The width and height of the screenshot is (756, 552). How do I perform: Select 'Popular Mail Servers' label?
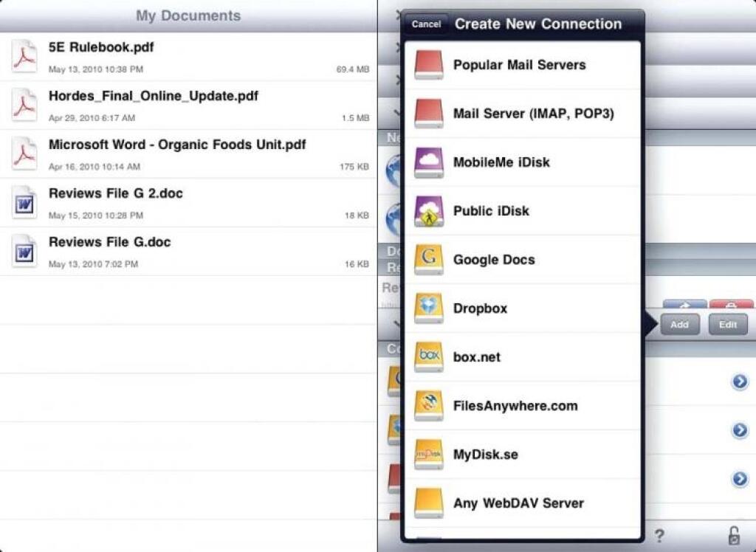(x=519, y=65)
